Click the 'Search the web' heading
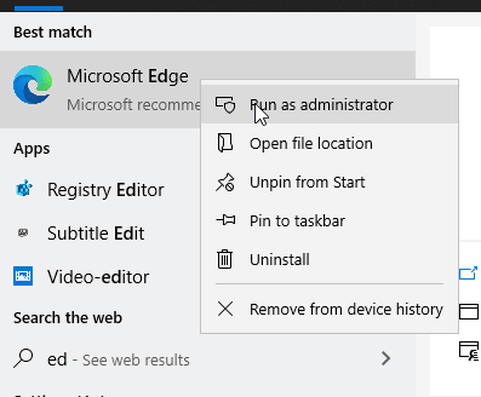Viewport: 481px width, 397px height. [68, 317]
